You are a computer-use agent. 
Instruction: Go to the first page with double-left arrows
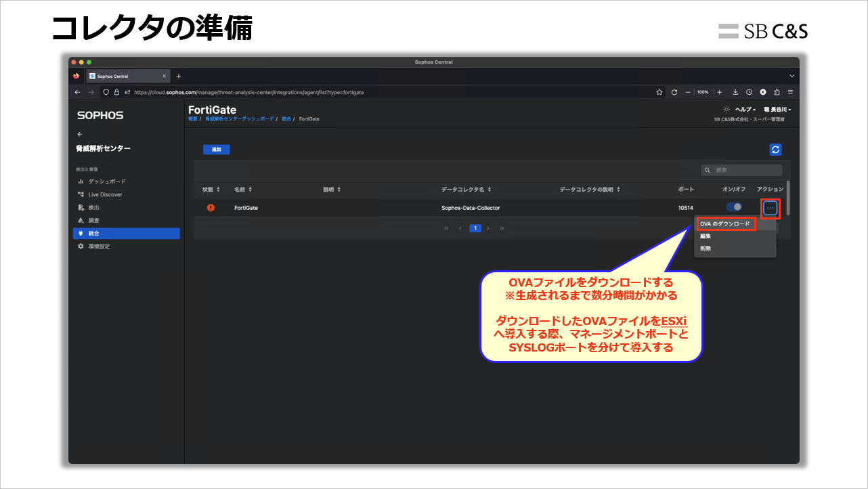[x=446, y=228]
